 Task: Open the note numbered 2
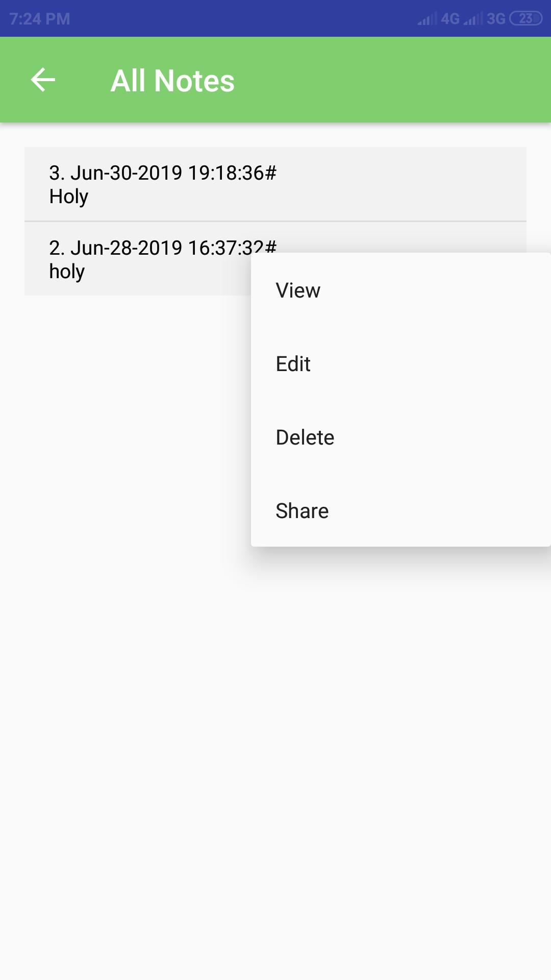pos(138,259)
